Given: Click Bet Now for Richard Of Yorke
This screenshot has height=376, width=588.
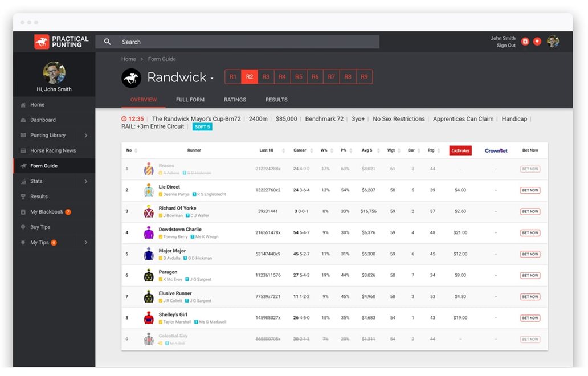Looking at the screenshot, I should tap(530, 211).
